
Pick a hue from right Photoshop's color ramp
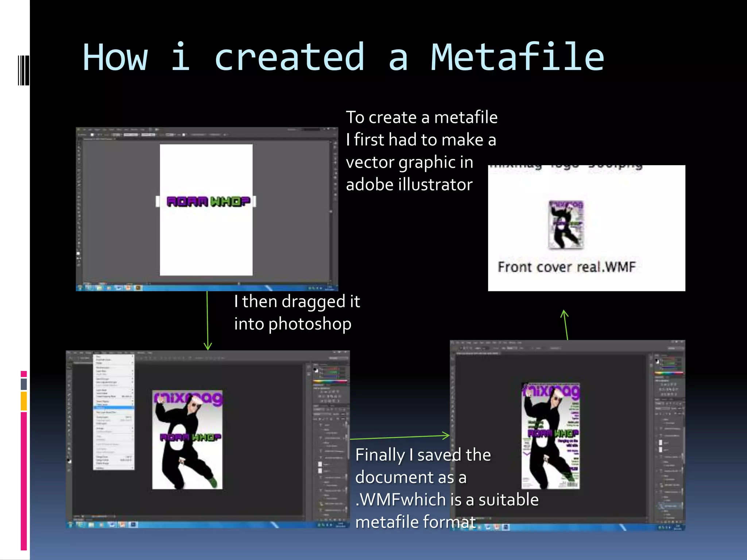(669, 373)
